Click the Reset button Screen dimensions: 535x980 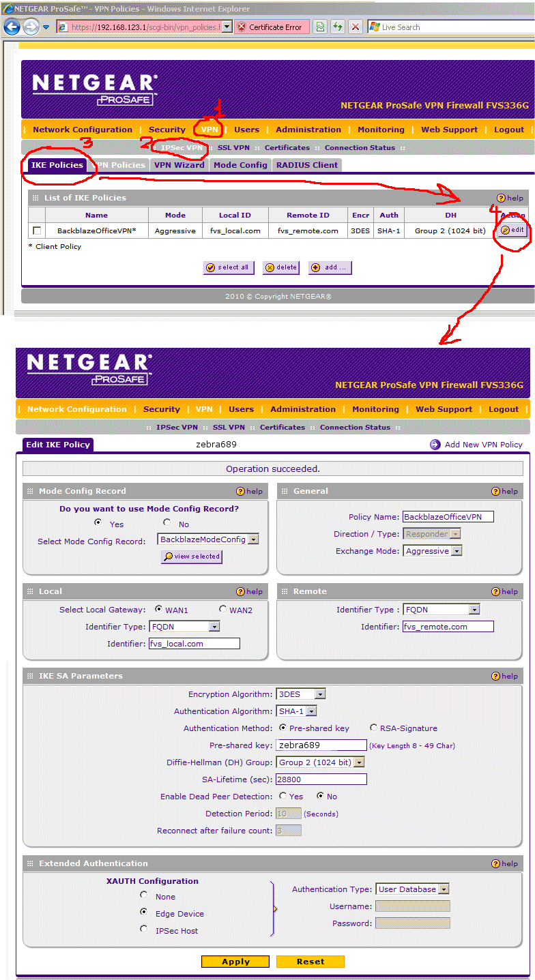pos(310,962)
